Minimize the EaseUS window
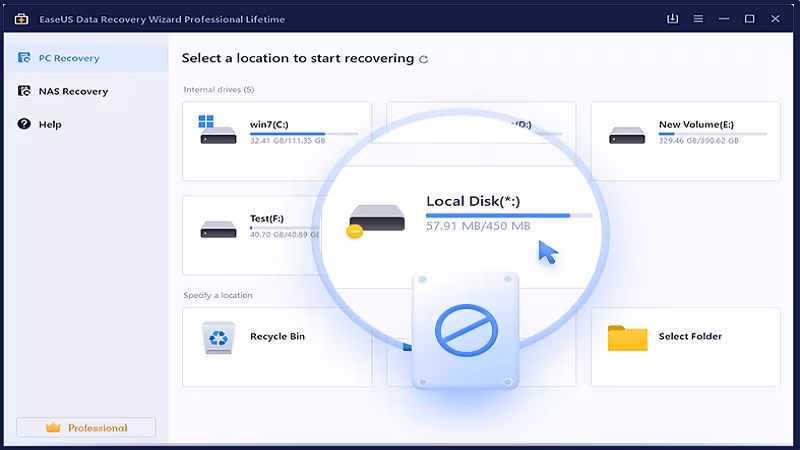800x450 pixels. tap(724, 19)
